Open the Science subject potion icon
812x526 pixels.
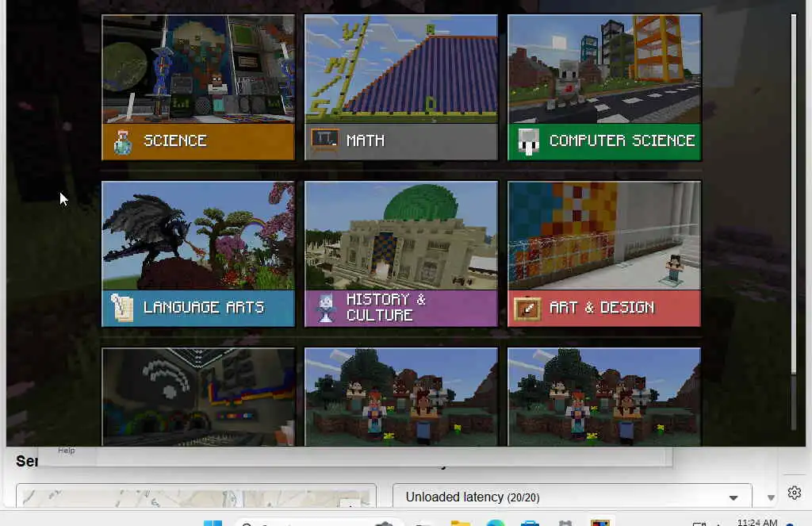coord(123,142)
